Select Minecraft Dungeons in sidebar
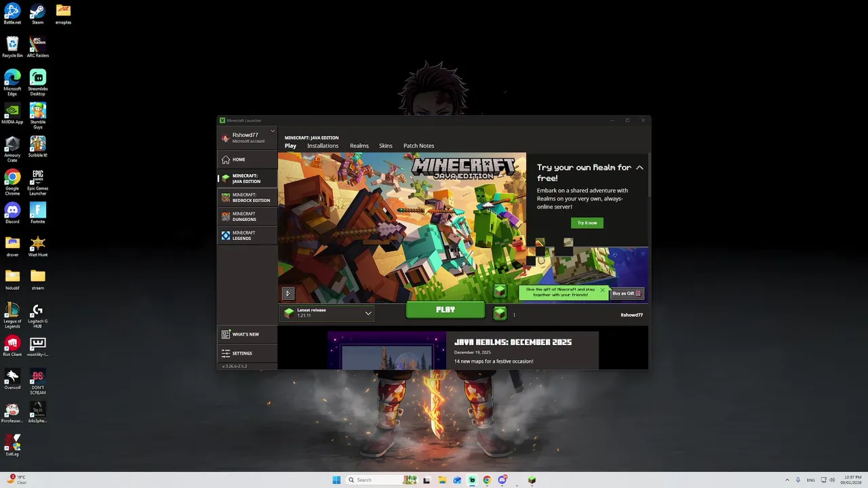The height and width of the screenshot is (488, 868). pyautogui.click(x=247, y=216)
